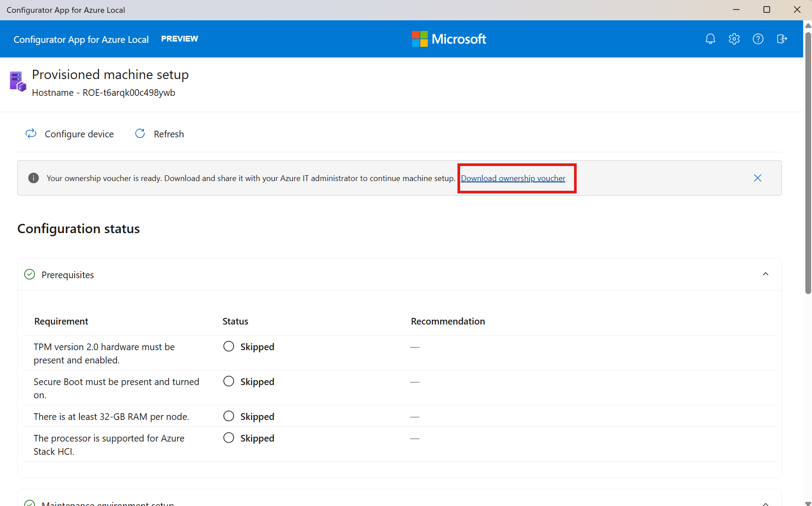The image size is (812, 506).
Task: Click the Skipped status circle for Secure Boot
Action: 229,381
